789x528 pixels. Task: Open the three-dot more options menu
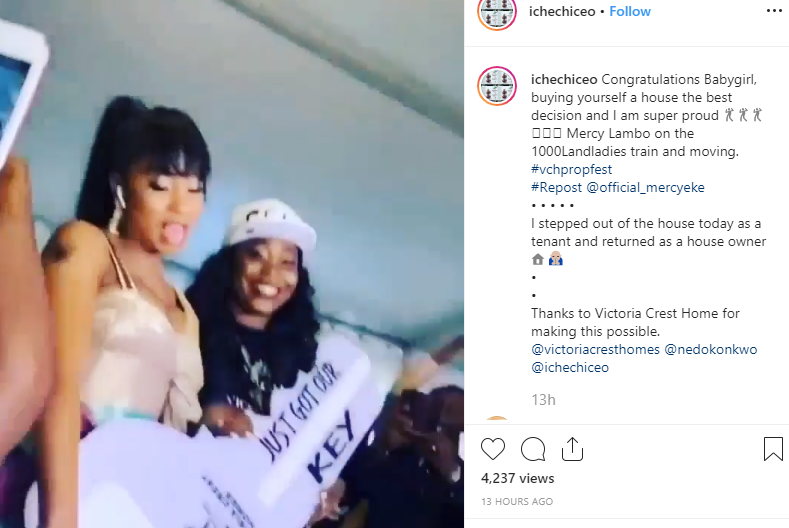(x=774, y=11)
